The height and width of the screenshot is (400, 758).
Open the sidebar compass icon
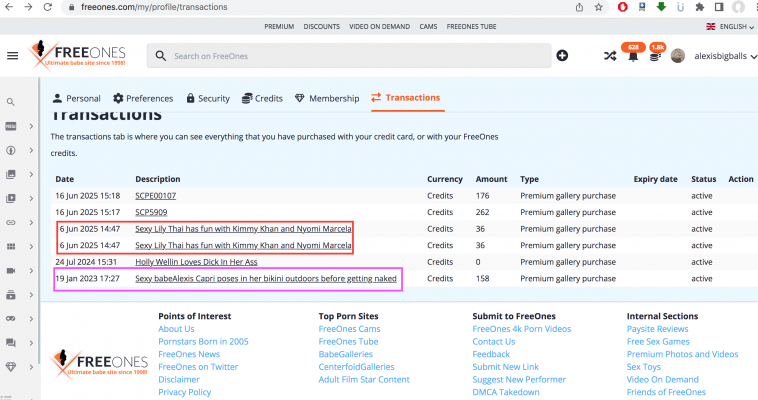point(11,150)
